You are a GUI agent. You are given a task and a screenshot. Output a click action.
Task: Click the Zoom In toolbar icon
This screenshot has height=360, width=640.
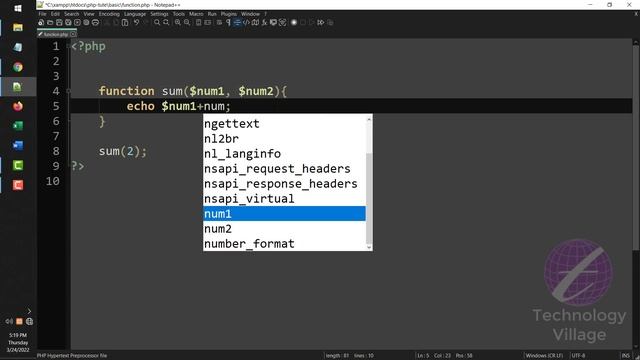(178, 22)
